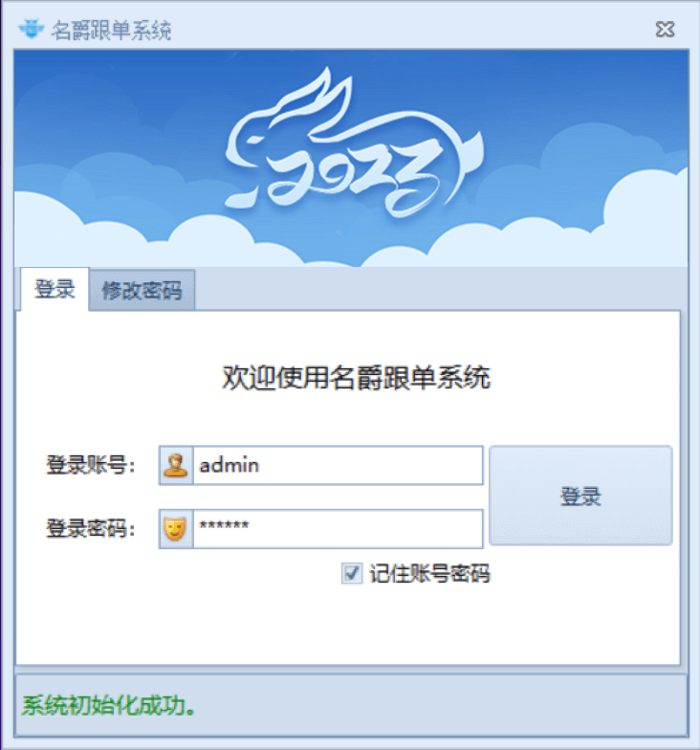Click the 登录密码 label
The image size is (700, 750).
(90, 528)
